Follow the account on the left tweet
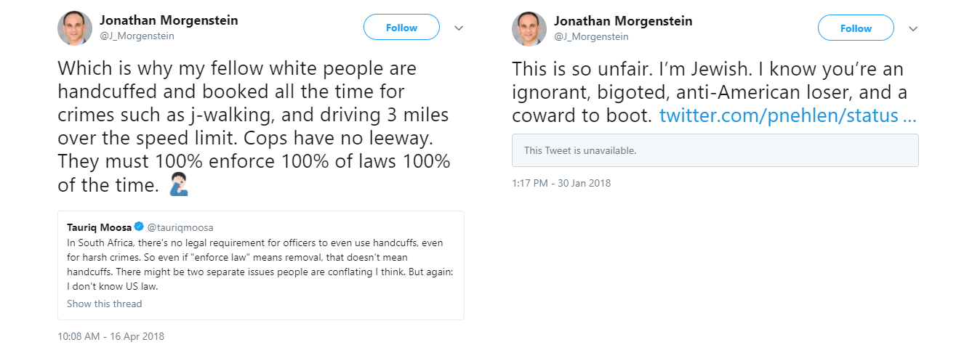The width and height of the screenshot is (980, 350). pyautogui.click(x=401, y=28)
